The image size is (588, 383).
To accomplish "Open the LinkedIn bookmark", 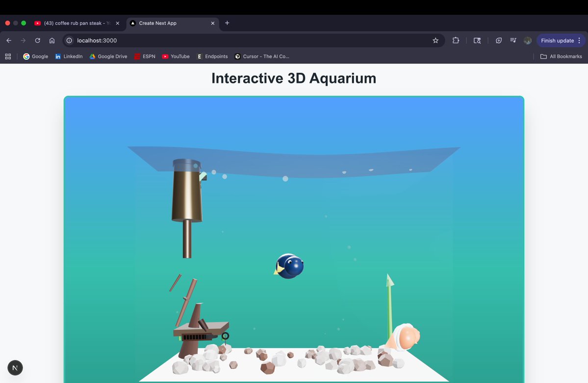I will [x=69, y=56].
